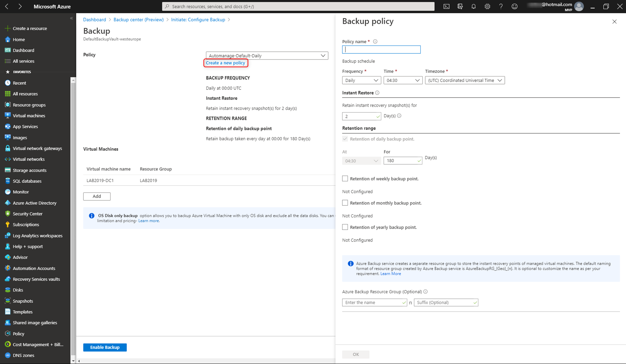This screenshot has width=626, height=364.
Task: Click the OK button in policy pane
Action: click(x=356, y=354)
